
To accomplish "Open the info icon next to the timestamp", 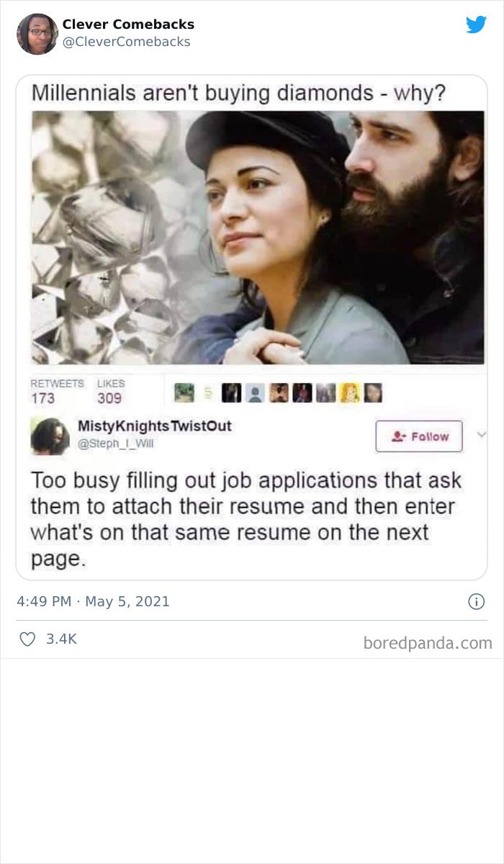I will (477, 600).
